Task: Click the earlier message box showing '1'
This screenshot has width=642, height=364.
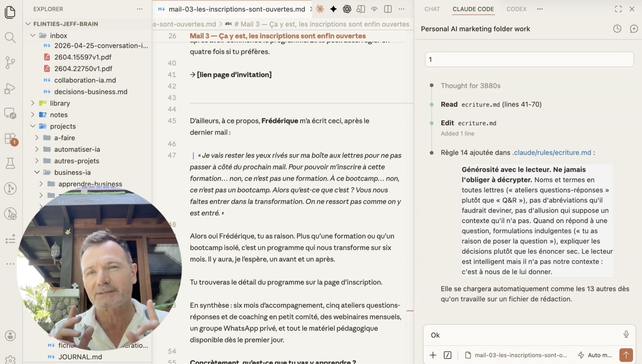Action: (x=529, y=59)
